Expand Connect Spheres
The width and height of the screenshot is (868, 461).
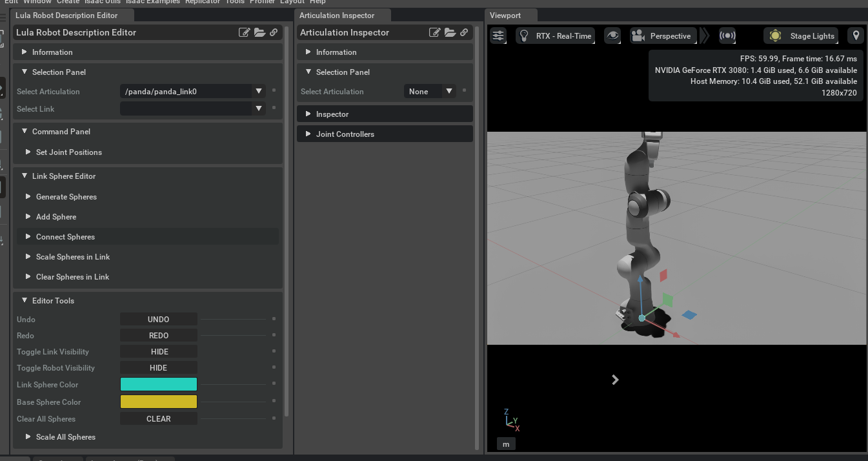point(148,237)
